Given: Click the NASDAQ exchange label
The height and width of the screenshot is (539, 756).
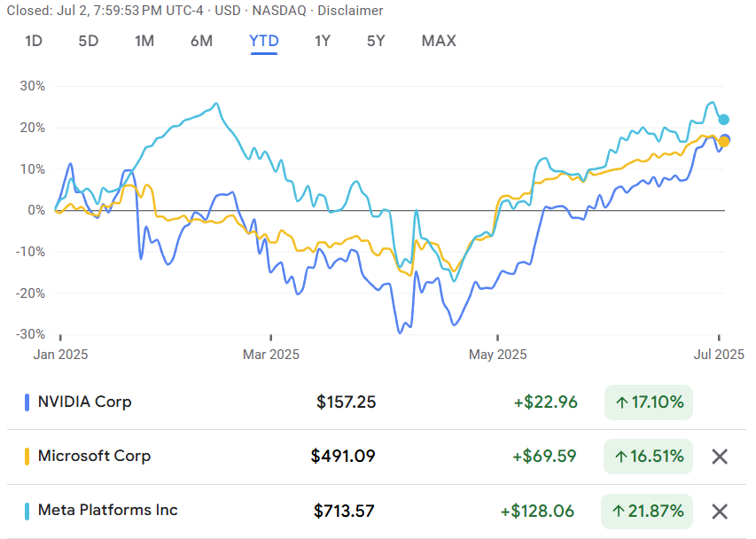Looking at the screenshot, I should (279, 11).
